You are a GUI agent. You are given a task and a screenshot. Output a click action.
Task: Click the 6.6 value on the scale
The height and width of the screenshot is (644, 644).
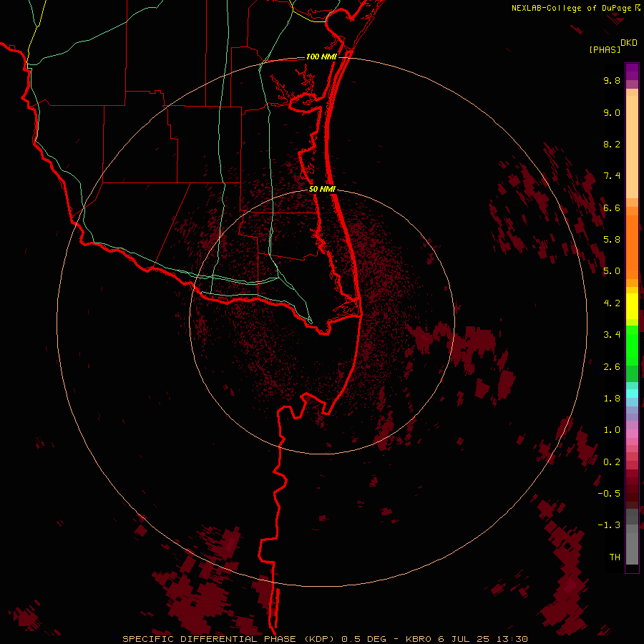pos(612,208)
